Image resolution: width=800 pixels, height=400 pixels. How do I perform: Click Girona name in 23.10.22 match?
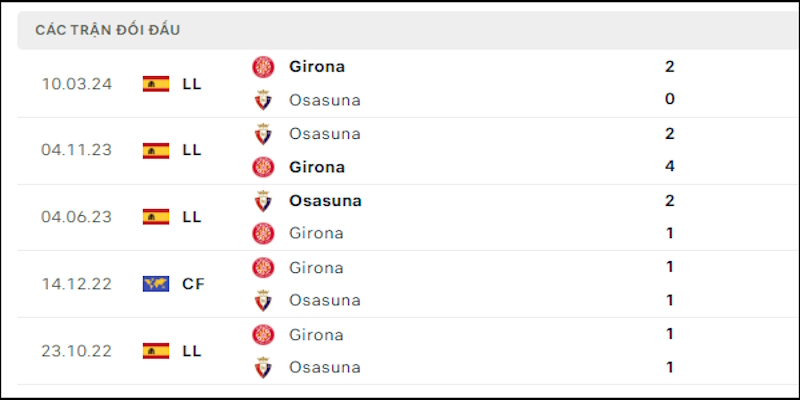tap(316, 335)
